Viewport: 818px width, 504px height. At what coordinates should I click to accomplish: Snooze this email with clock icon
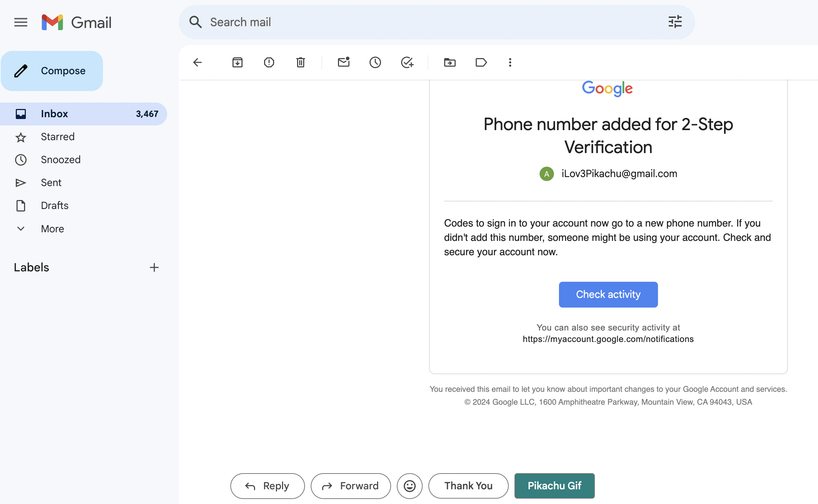(375, 62)
